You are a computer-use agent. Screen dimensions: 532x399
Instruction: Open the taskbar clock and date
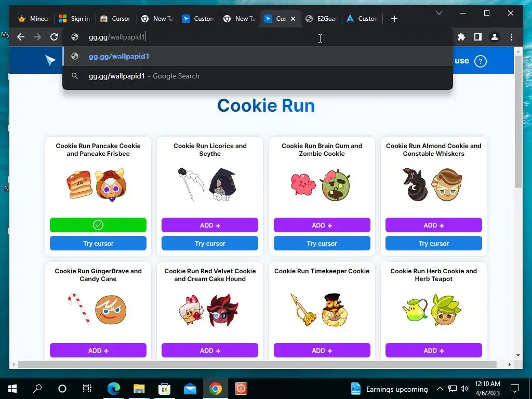pos(487,389)
